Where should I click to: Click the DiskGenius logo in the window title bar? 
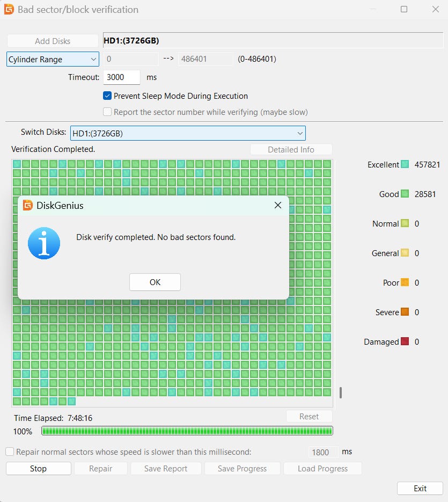click(x=9, y=9)
